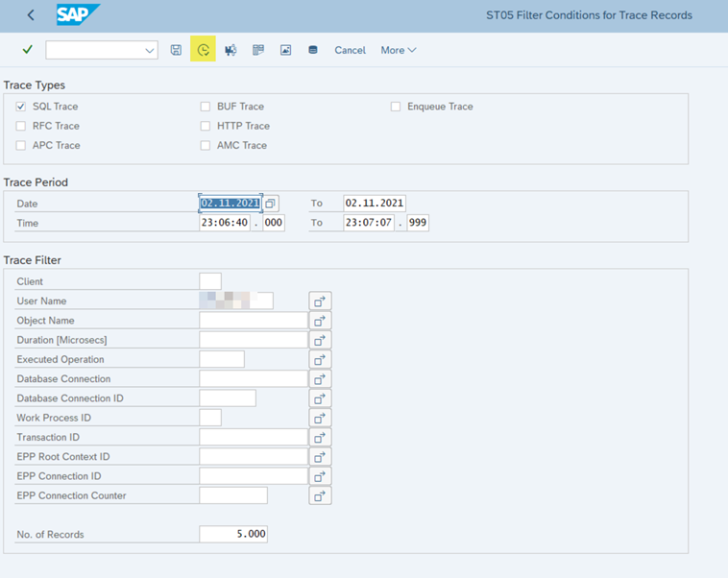Click the To time 23:07:07 field
This screenshot has height=578, width=728.
369,223
